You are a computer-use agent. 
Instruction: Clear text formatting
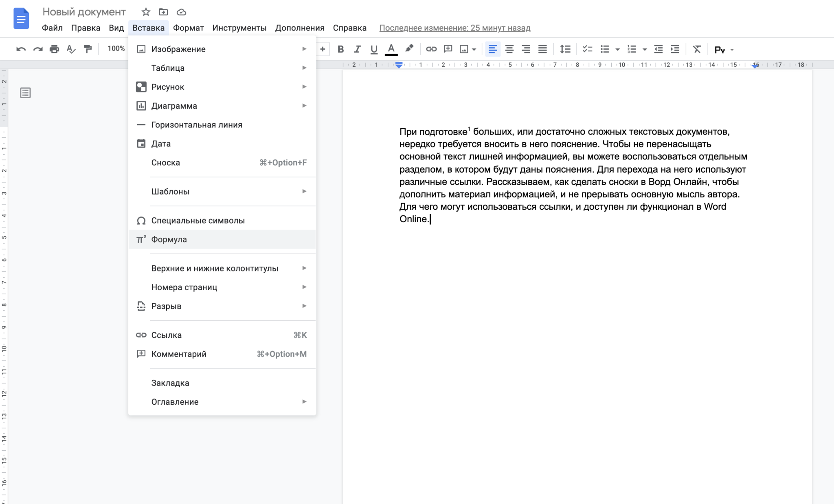click(697, 49)
